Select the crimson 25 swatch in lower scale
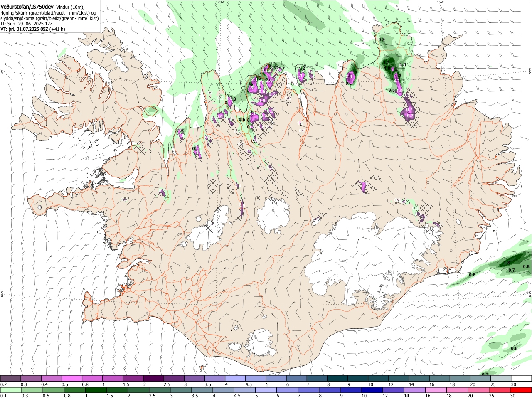This screenshot has height=399, width=532. tap(499, 390)
